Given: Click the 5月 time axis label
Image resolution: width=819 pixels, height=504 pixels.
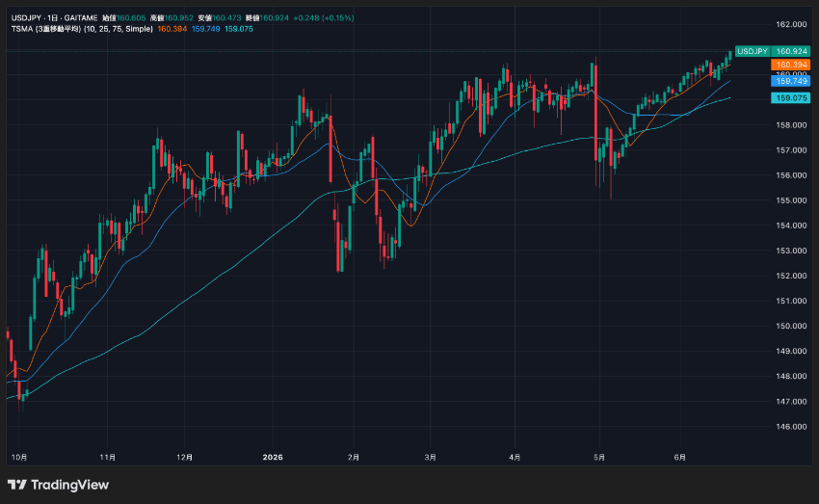Looking at the screenshot, I should [x=599, y=457].
